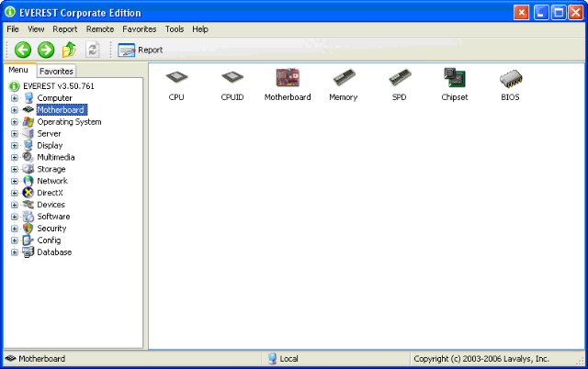Click the Multimedia speaker tree icon

28,157
